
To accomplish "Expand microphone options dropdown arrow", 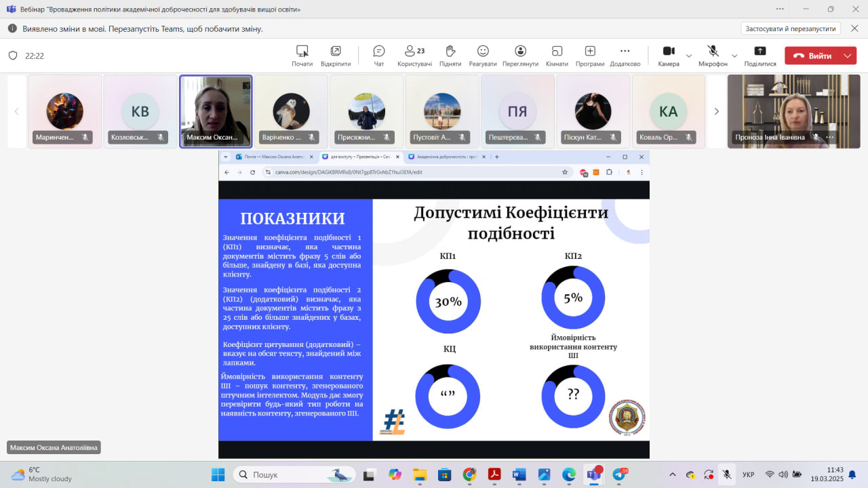I will pos(734,56).
